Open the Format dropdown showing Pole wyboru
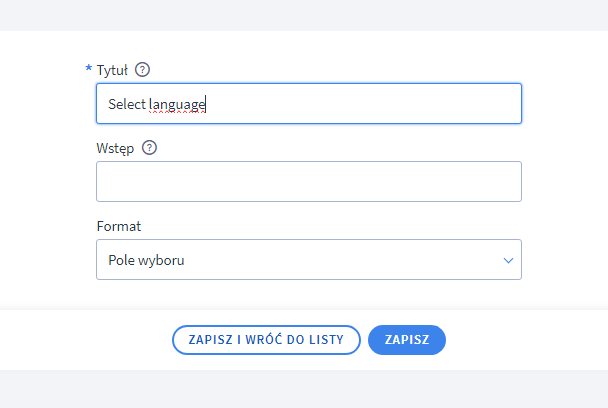 point(308,260)
